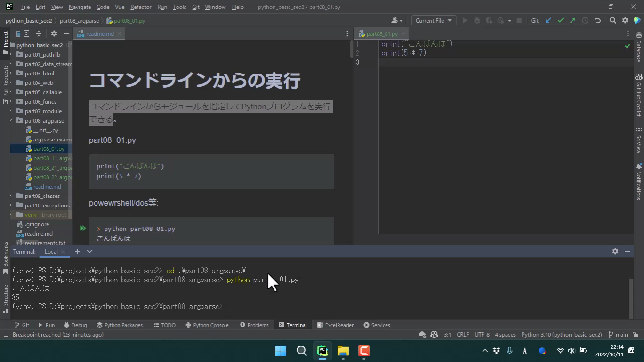Add a new terminal session tab
Screen dimensions: 644x362
(77, 251)
